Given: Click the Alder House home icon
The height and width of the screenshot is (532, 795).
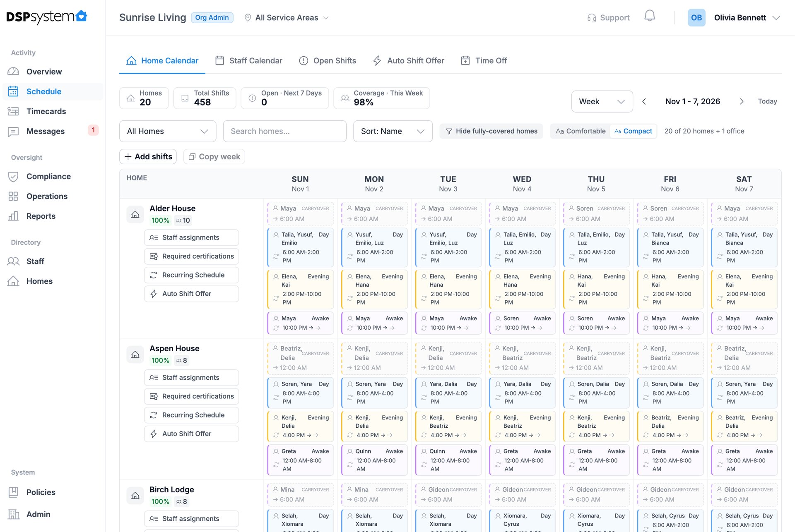Looking at the screenshot, I should pos(135,214).
